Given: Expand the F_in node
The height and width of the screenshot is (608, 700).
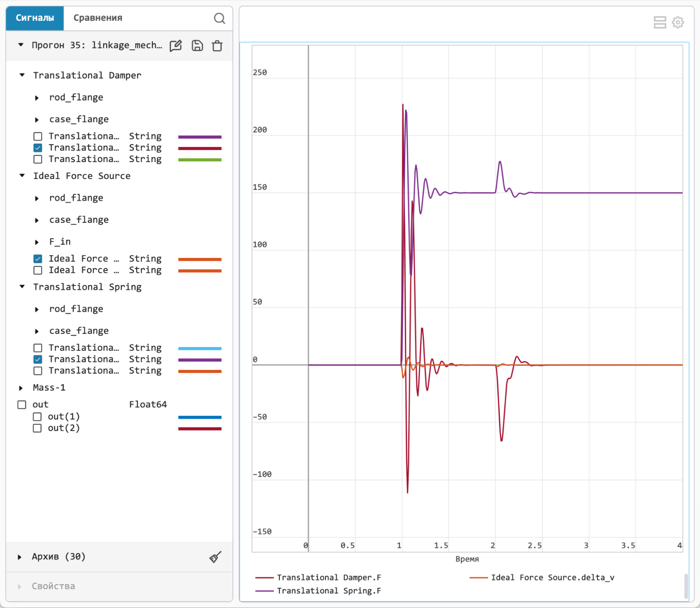Looking at the screenshot, I should [37, 242].
